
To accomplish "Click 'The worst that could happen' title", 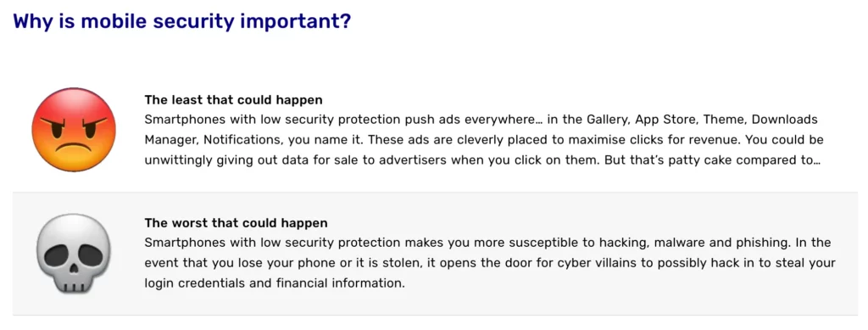I will [236, 223].
